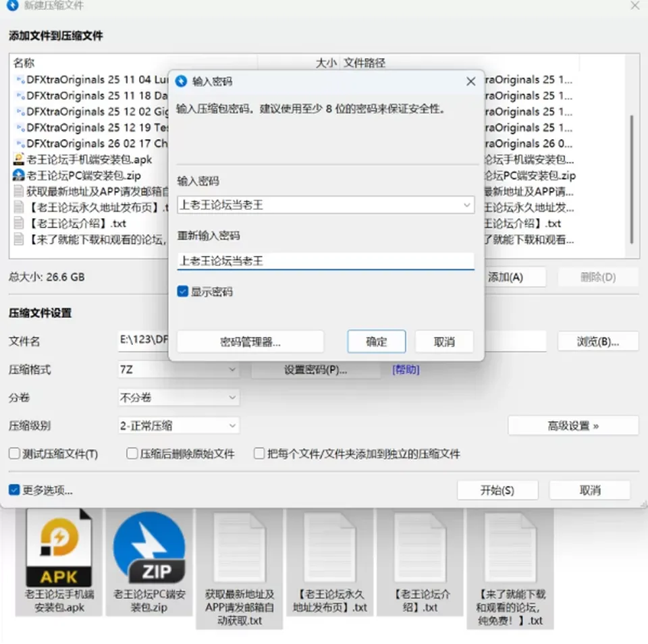Check 把每个文件/文件夹添加到独立的压缩文件 option
The image size is (648, 644).
click(x=259, y=454)
